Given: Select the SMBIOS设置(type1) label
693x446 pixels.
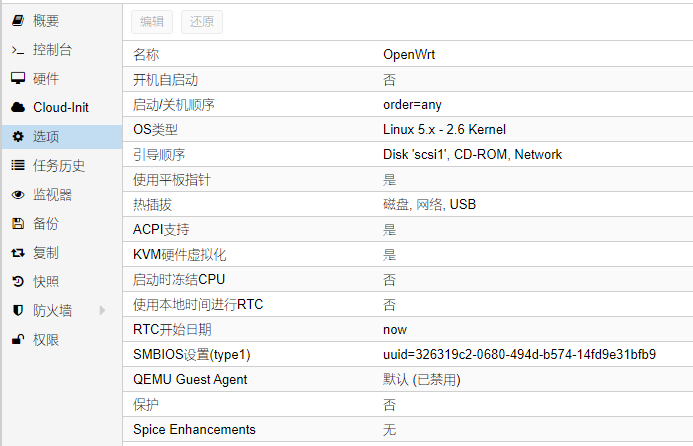Looking at the screenshot, I should point(191,355).
